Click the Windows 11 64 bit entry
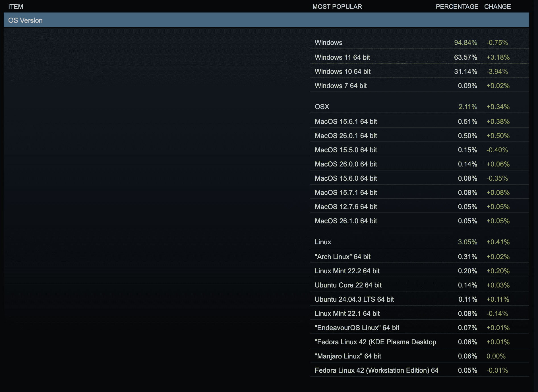This screenshot has width=538, height=392. pos(342,57)
